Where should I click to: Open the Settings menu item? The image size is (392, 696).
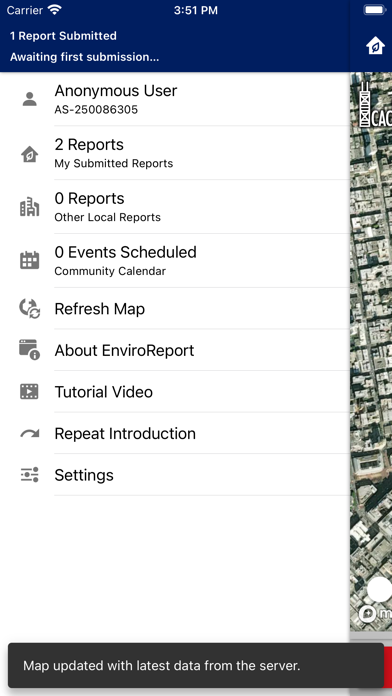pyautogui.click(x=175, y=475)
